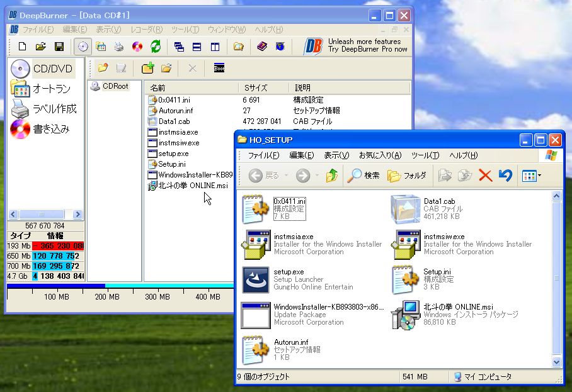Open the 表示(V) menu in HO_SETUP
The height and width of the screenshot is (392, 572).
[336, 155]
